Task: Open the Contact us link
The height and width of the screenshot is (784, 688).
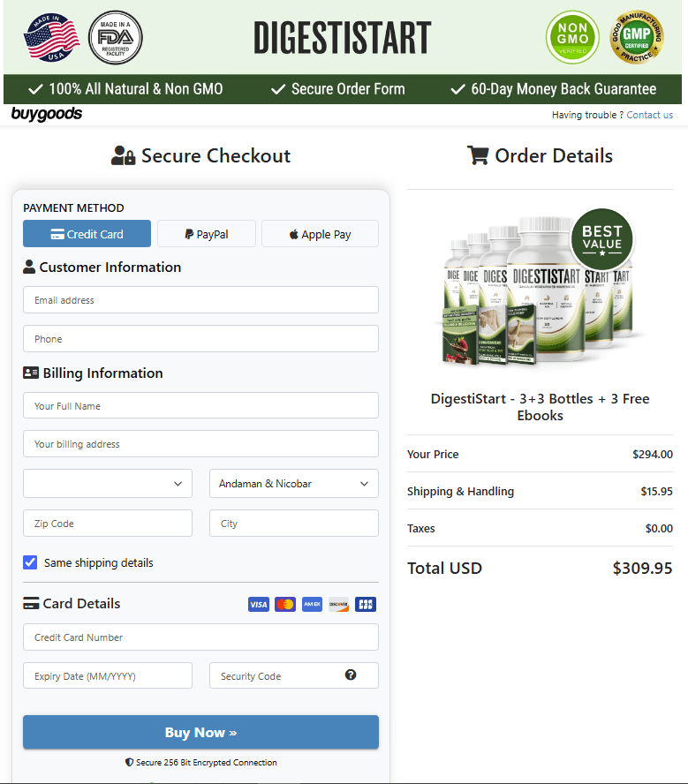Action: click(649, 115)
